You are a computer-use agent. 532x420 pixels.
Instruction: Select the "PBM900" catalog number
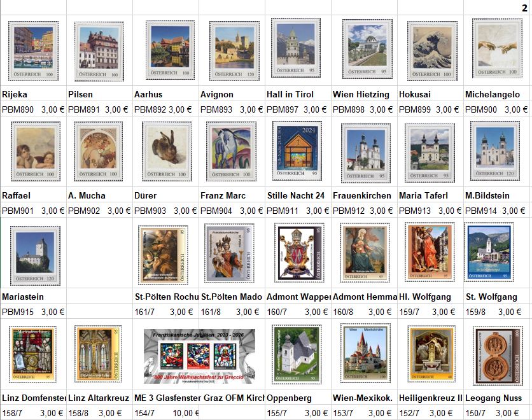[480, 109]
